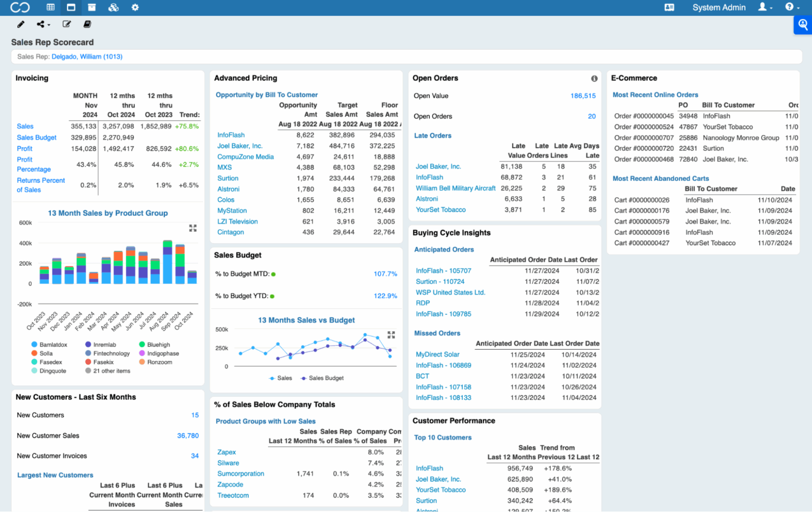Open the stacked cubes icon in top navigation
This screenshot has width=812, height=512.
[x=113, y=7]
